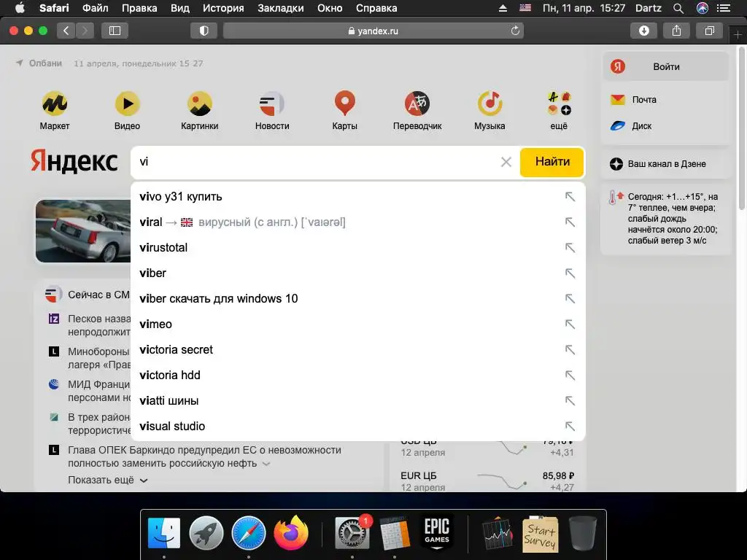Launch Firefox from the Dock
This screenshot has width=747, height=560.
291,533
